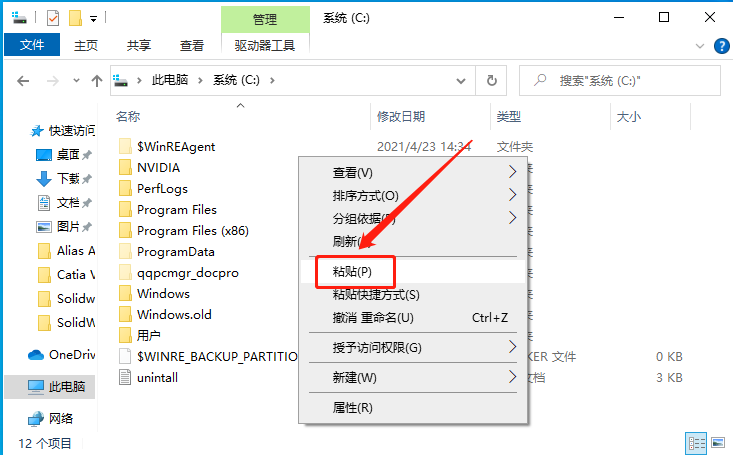Switch to the 查看 ribbon tab
This screenshot has width=733, height=455.
coord(192,45)
